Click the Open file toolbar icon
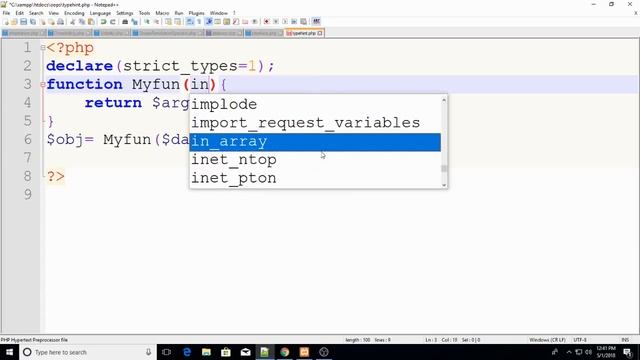The height and width of the screenshot is (360, 640). (x=14, y=21)
